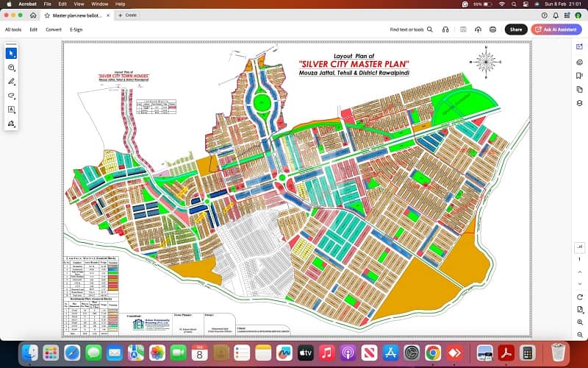Switch to the Master plan new ballot tab
The width and height of the screenshot is (588, 368).
(x=77, y=15)
